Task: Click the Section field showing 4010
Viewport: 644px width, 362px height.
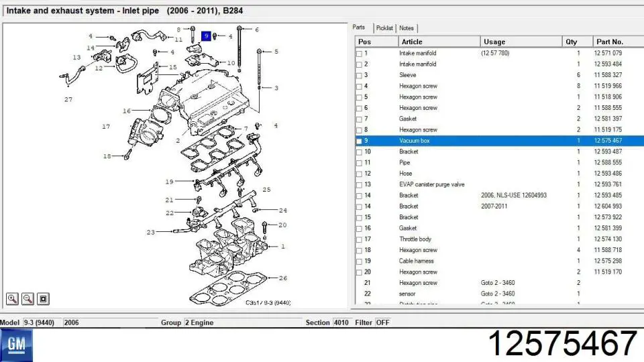Action: point(341,322)
